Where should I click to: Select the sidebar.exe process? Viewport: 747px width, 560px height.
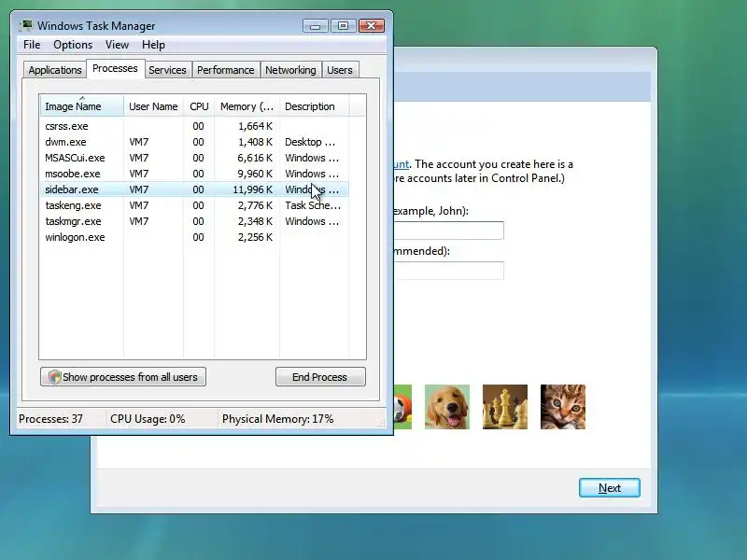tap(194, 189)
